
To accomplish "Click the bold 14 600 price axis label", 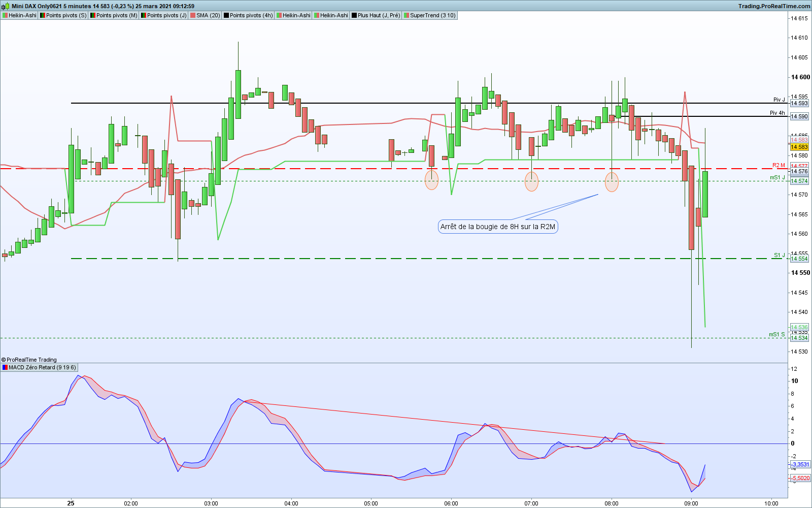I will (x=801, y=77).
